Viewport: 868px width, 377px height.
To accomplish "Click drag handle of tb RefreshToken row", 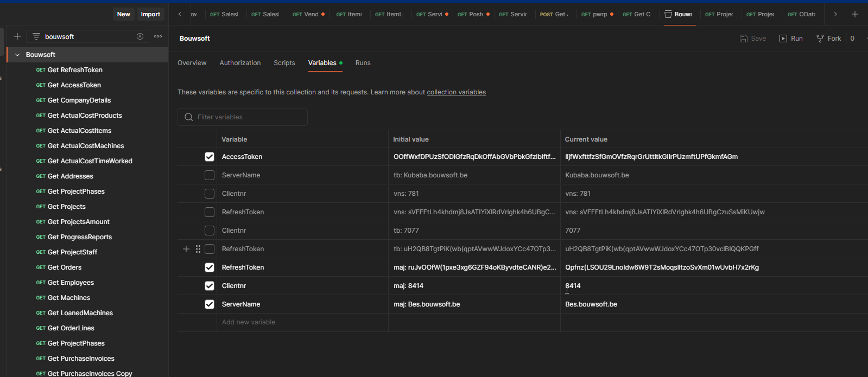I will pos(198,249).
